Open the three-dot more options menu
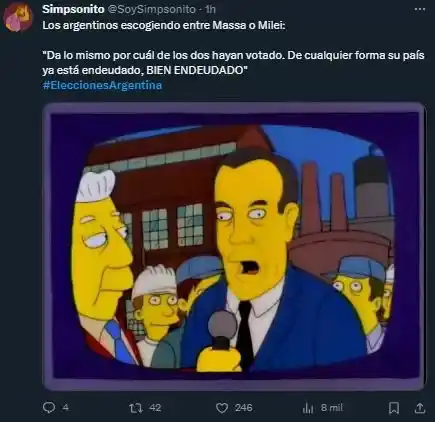This screenshot has width=435, height=422. tap(419, 9)
